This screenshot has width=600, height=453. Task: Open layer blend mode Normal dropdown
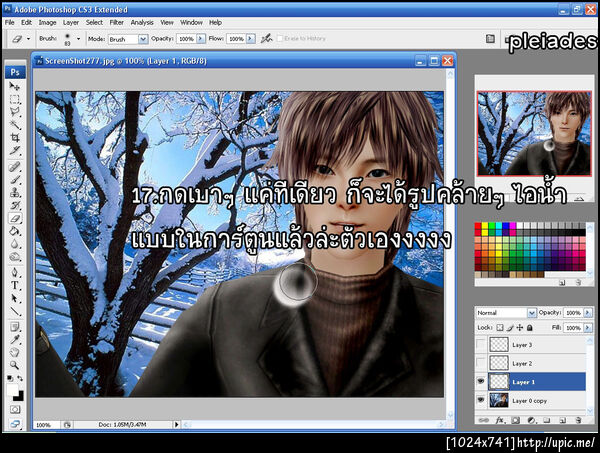click(532, 313)
